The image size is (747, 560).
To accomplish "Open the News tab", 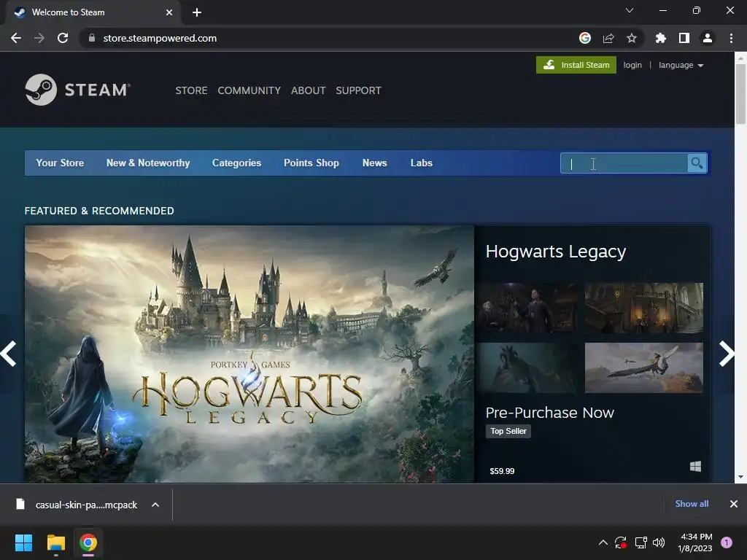I will coord(374,163).
